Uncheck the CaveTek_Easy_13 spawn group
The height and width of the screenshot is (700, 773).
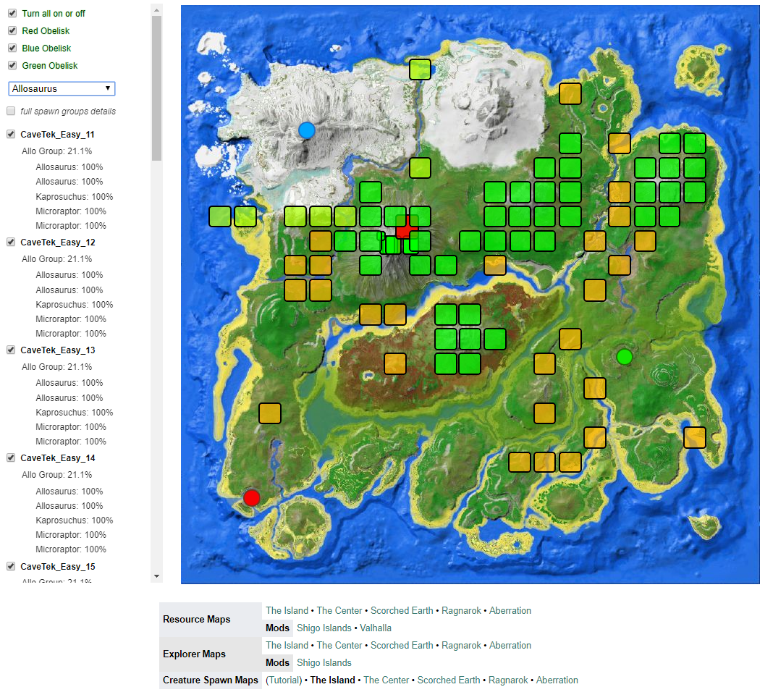pyautogui.click(x=11, y=350)
